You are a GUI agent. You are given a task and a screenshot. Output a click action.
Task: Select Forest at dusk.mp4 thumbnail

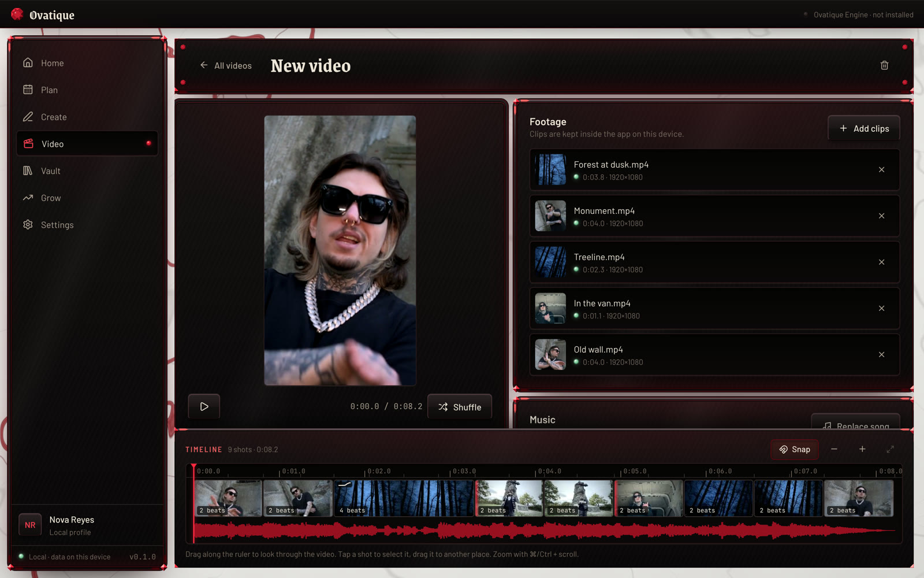pyautogui.click(x=550, y=169)
